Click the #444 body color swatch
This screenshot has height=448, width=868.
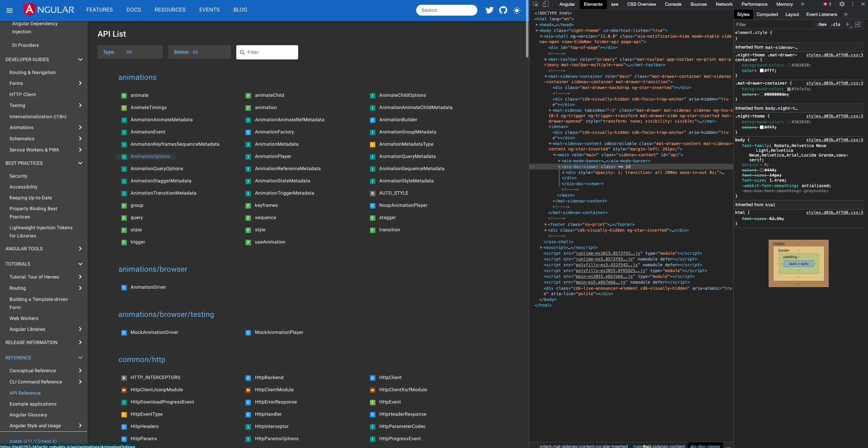tap(762, 170)
